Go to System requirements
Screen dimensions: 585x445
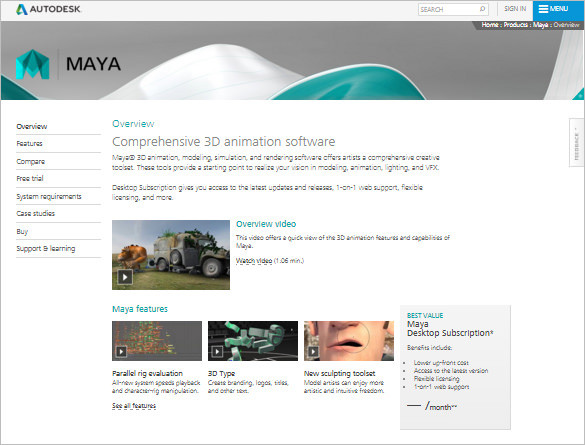tap(49, 196)
